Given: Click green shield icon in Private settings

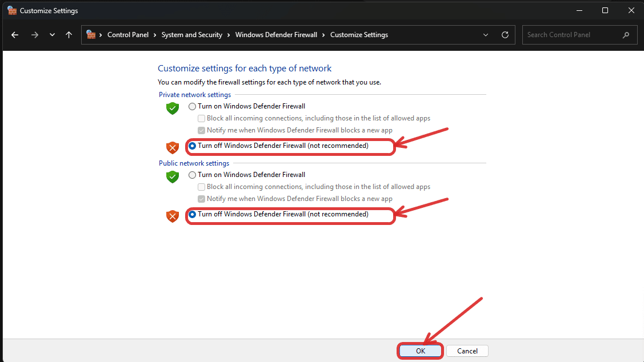Looking at the screenshot, I should 173,108.
